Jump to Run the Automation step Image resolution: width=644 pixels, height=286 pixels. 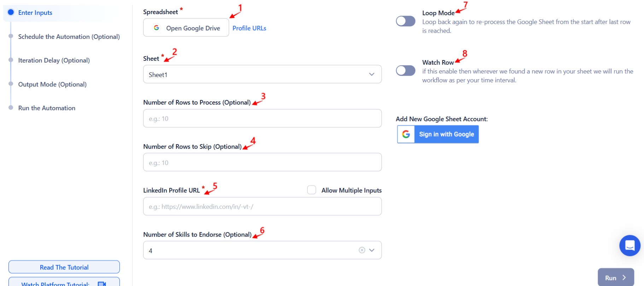pyautogui.click(x=47, y=108)
